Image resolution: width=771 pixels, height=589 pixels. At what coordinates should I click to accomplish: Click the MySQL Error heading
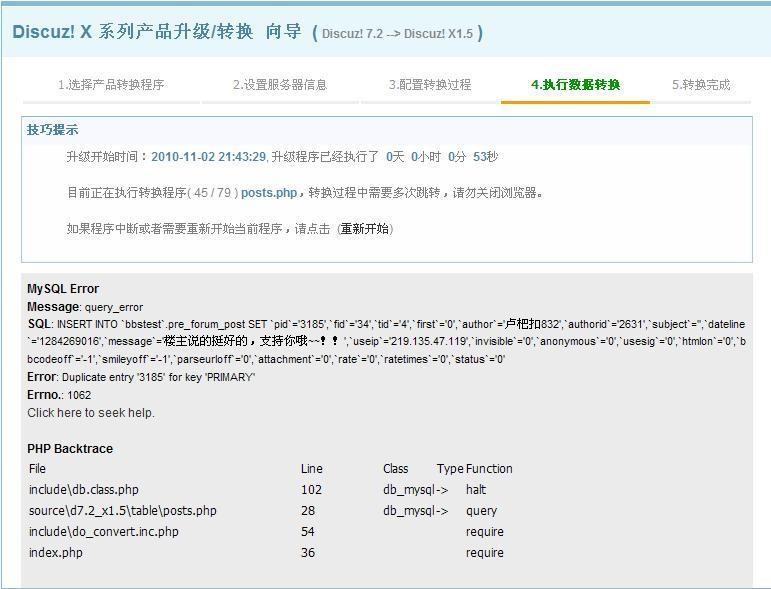(63, 289)
